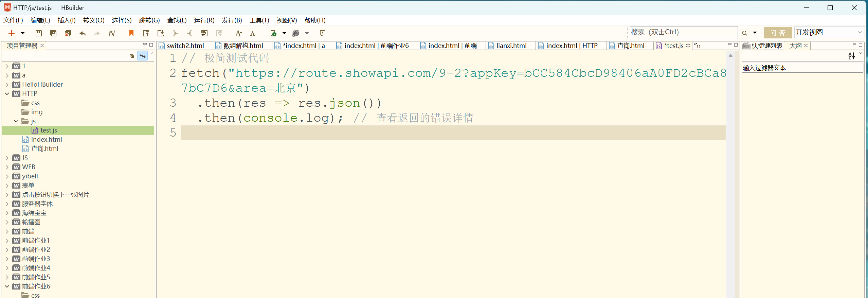Click the 搜索 (双击Ctrl) search field
This screenshot has height=298, width=868.
point(684,32)
